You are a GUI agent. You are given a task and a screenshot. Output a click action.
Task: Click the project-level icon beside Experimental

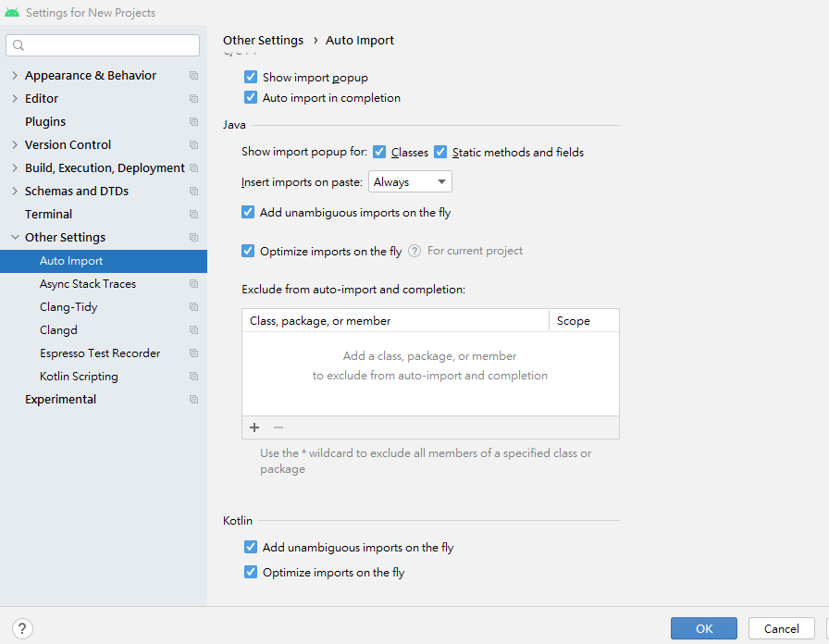(x=193, y=400)
